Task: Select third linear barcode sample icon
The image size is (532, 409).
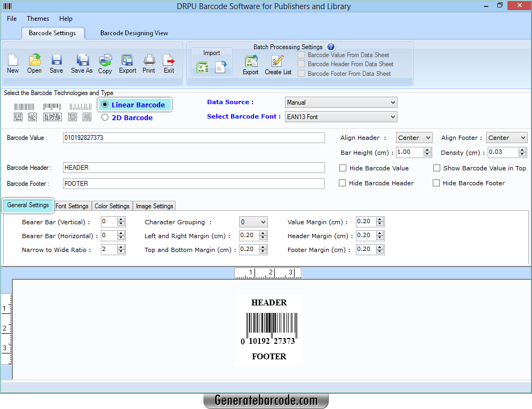Action: (81, 107)
